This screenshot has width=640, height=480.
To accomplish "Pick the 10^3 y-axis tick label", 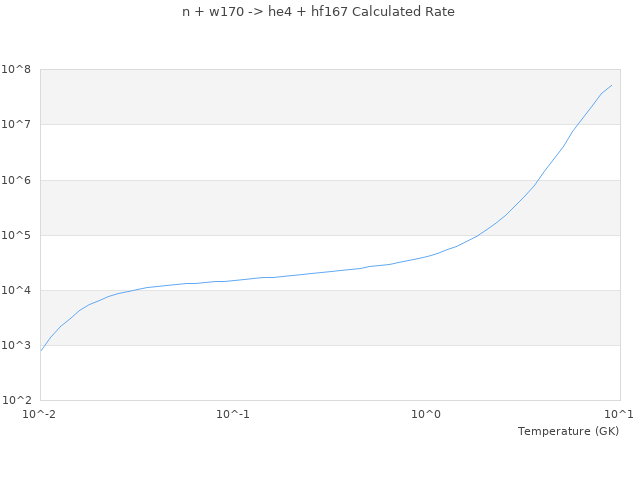I will 17,345.
